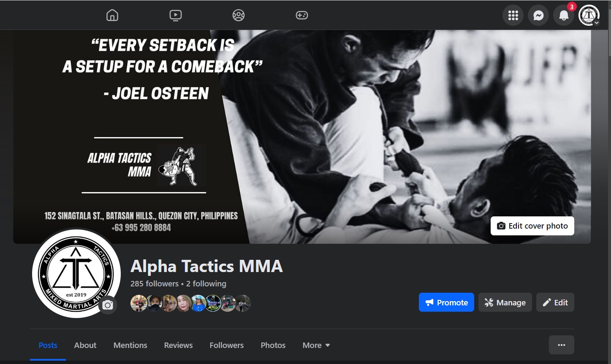The image size is (611, 364).
Task: Open the three-dot page options menu
Action: tap(561, 345)
